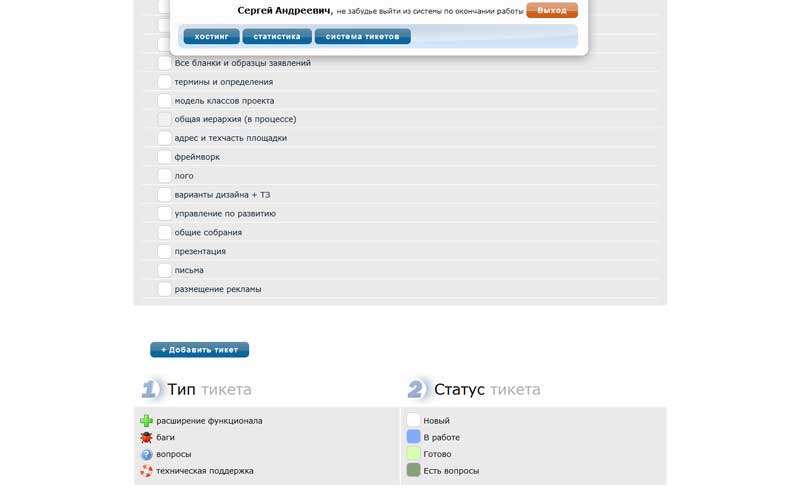The width and height of the screenshot is (800, 500).
Task: Toggle checkbox next to модель классов проекта
Action: pos(164,101)
